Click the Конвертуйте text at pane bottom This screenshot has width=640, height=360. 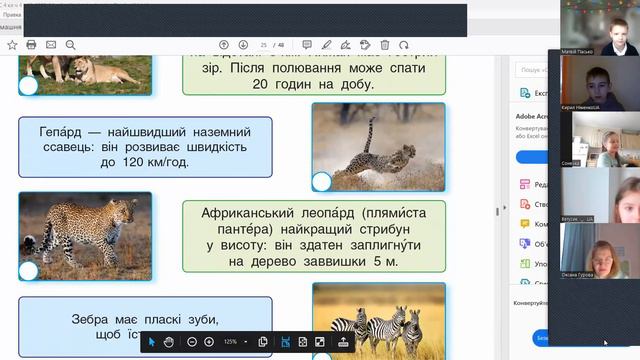point(531,303)
